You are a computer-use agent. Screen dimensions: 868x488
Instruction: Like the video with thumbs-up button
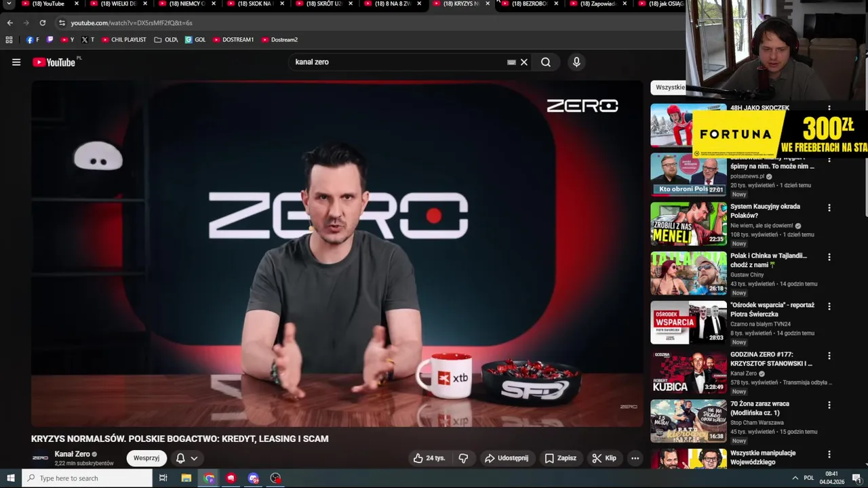[x=429, y=458]
